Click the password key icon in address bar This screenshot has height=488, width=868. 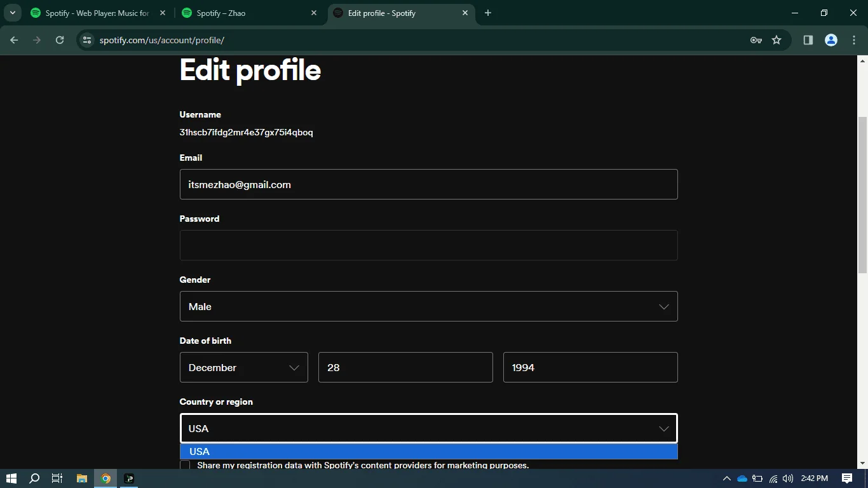756,40
